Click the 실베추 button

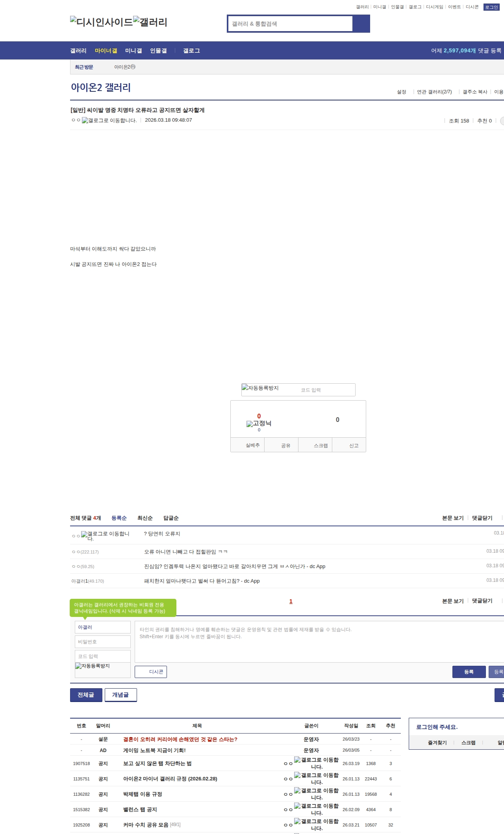click(x=248, y=445)
